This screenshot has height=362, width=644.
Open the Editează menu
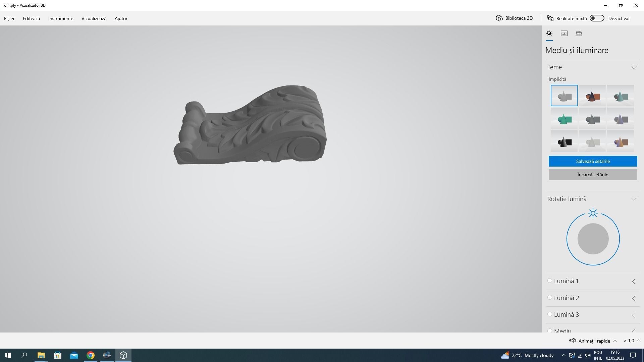31,18
